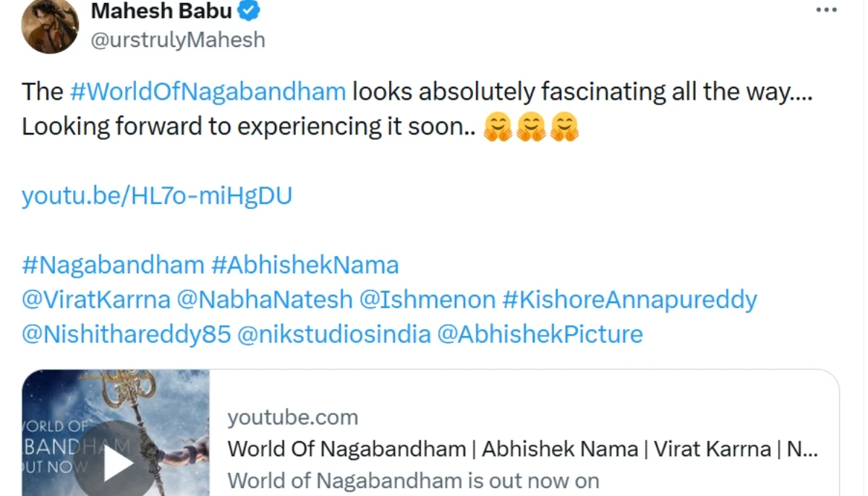868x496 pixels.
Task: Follow the youtu.be/HL7o-miHgDU link
Action: (156, 195)
